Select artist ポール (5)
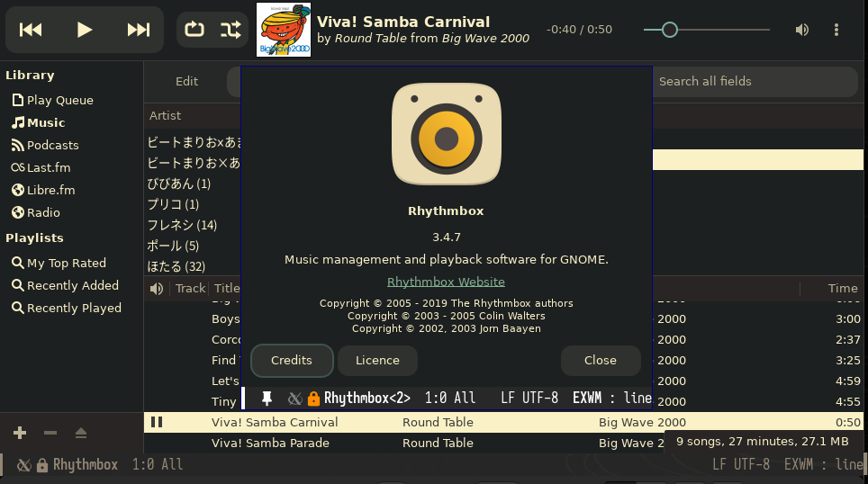The width and height of the screenshot is (868, 484). click(173, 246)
